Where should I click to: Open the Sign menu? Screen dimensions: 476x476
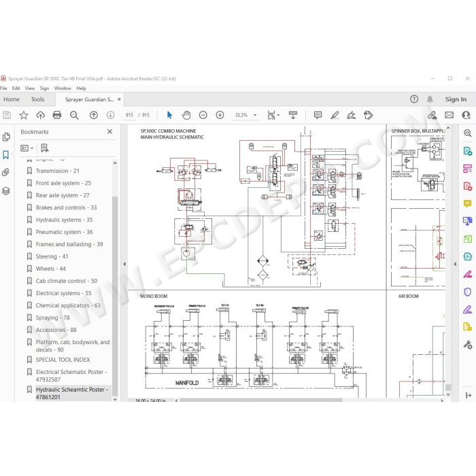click(x=44, y=88)
